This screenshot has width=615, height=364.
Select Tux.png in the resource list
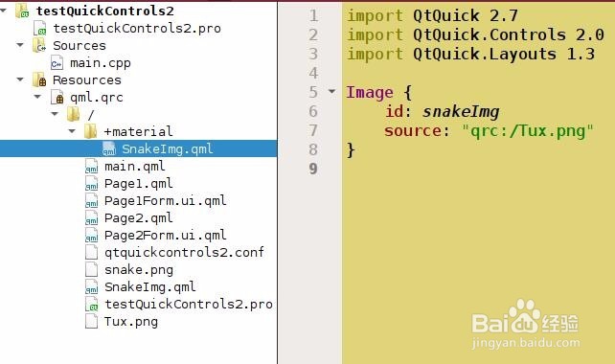(x=131, y=322)
